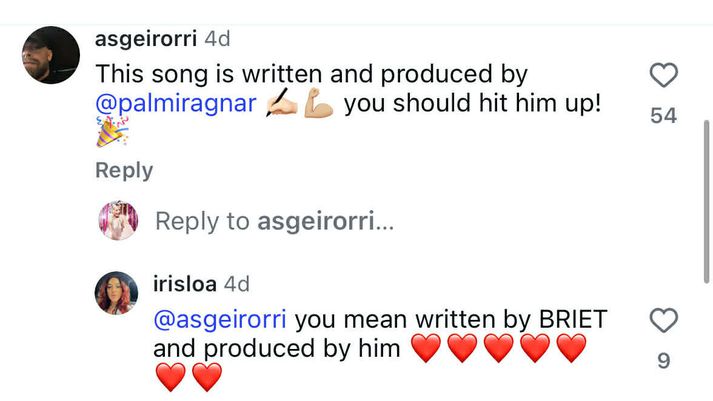Click the 4d timestamp next to irisloa
This screenshot has height=401, width=713.
[237, 284]
